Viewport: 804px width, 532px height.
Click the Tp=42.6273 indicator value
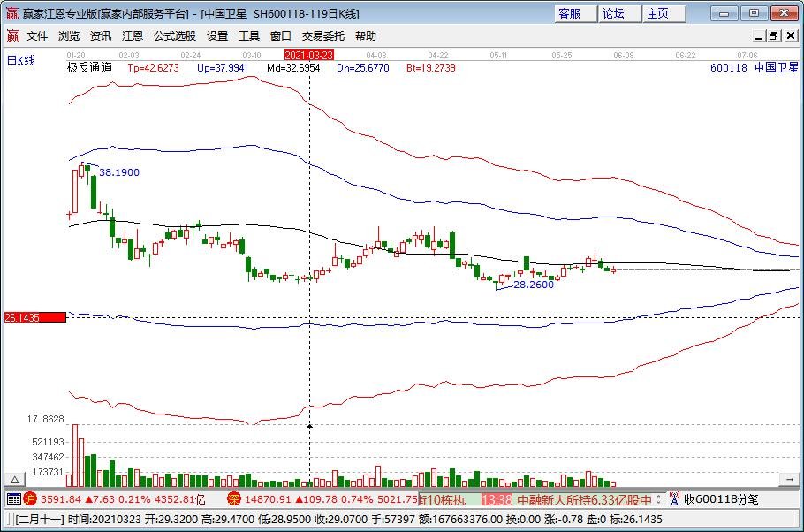pos(154,68)
